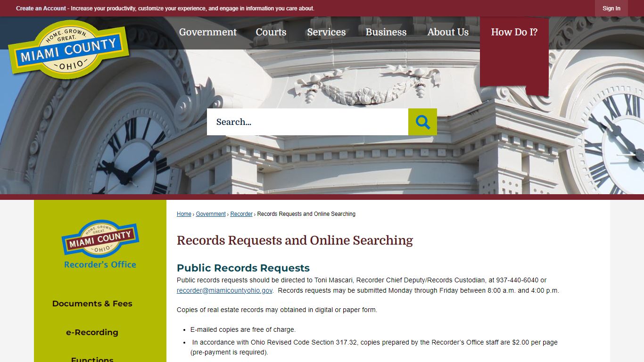Click 'E-mailed copies are free of charge.' text
This screenshot has width=644, height=362.
pyautogui.click(x=243, y=329)
